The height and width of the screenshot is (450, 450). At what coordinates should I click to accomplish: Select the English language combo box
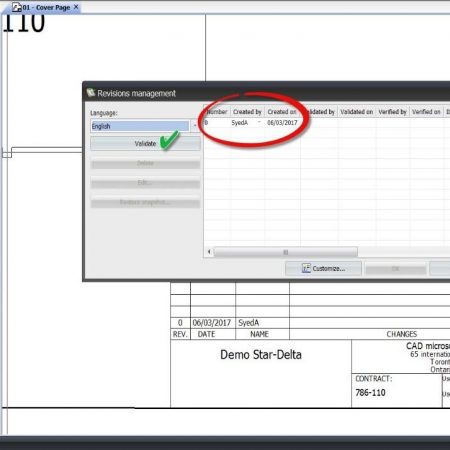(x=140, y=126)
